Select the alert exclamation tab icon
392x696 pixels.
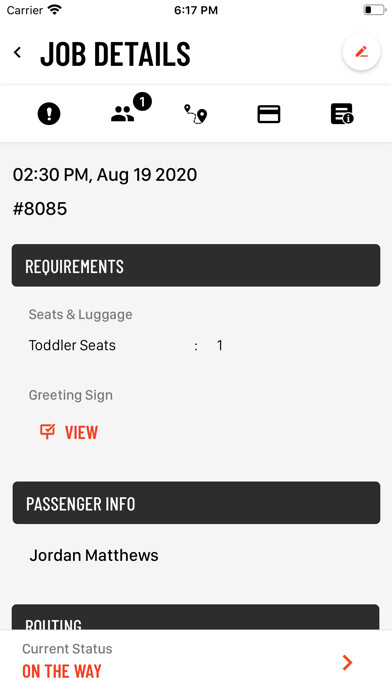coord(49,114)
